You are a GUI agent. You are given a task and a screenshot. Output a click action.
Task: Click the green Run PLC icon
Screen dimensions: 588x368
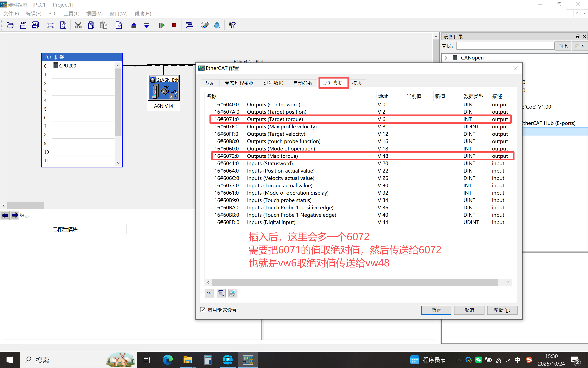point(161,25)
